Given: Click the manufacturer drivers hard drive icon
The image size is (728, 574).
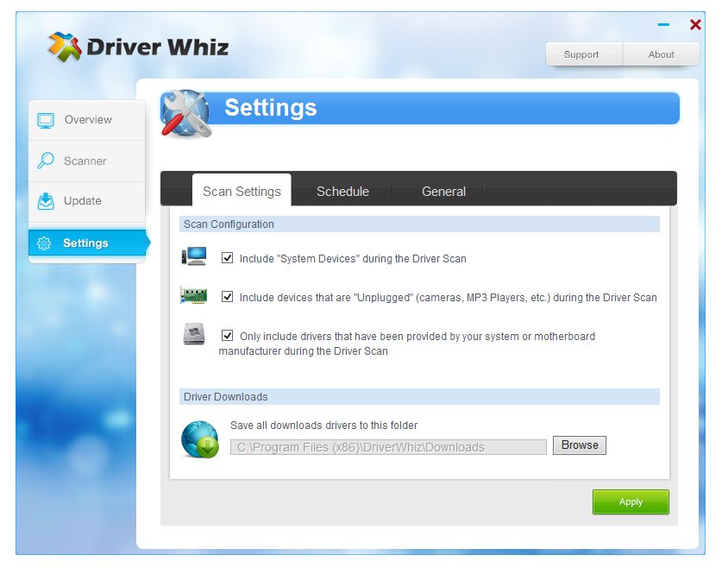Looking at the screenshot, I should [x=194, y=334].
